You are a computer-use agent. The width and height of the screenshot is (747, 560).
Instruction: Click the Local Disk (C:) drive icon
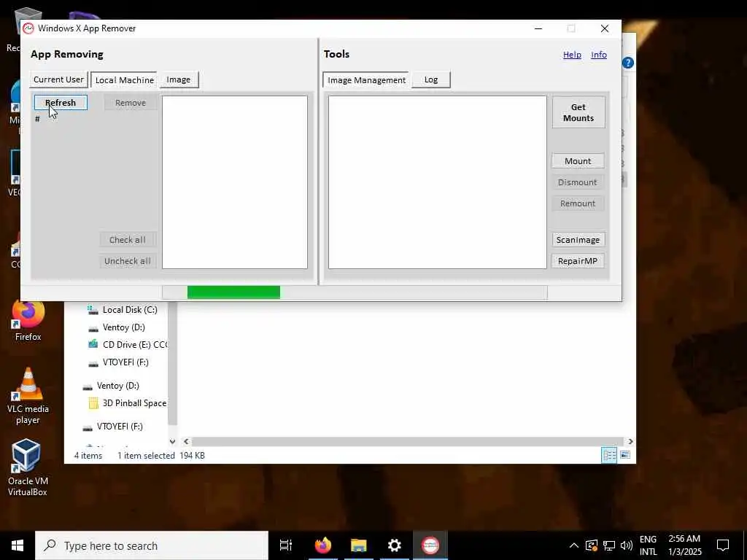[x=93, y=310]
